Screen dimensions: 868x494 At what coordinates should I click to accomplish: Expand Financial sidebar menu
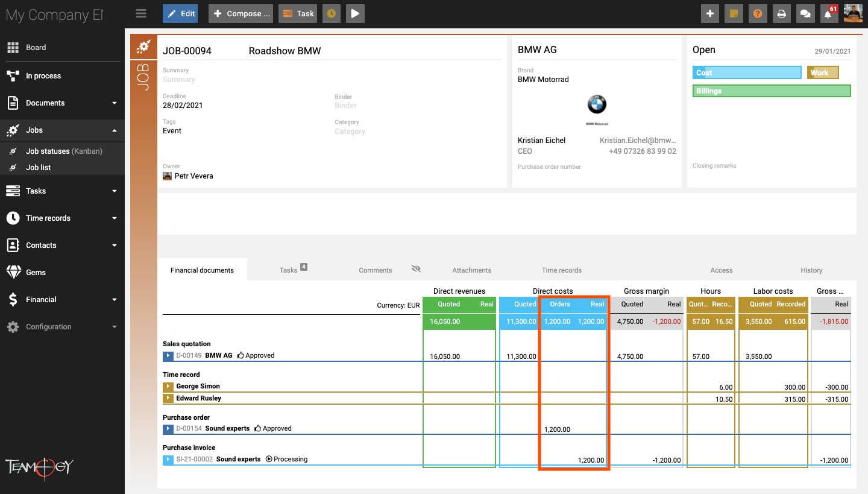(x=62, y=300)
